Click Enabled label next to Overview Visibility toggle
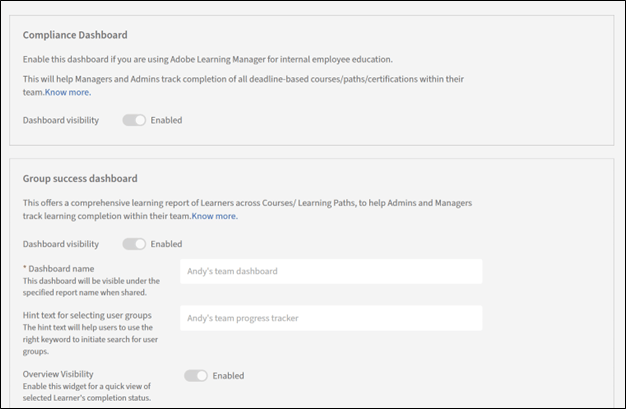 228,376
